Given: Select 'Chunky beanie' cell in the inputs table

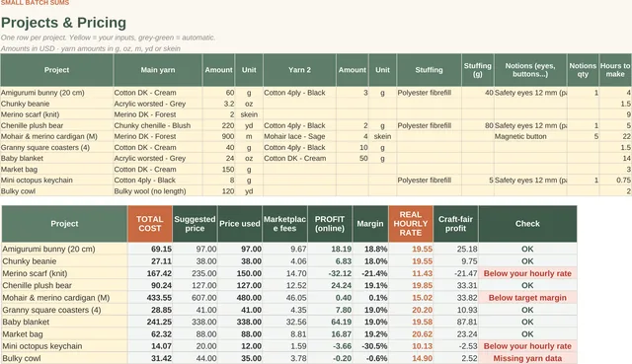Looking at the screenshot, I should coord(57,104).
